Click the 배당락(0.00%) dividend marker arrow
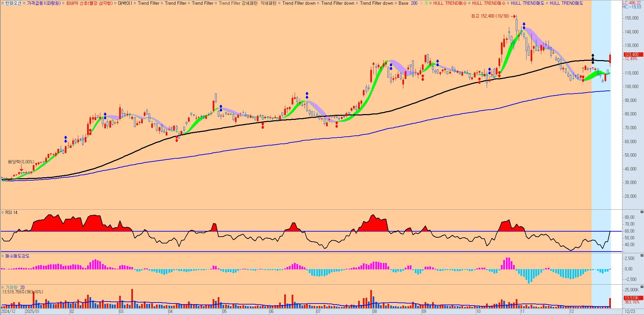 pyautogui.click(x=21, y=167)
